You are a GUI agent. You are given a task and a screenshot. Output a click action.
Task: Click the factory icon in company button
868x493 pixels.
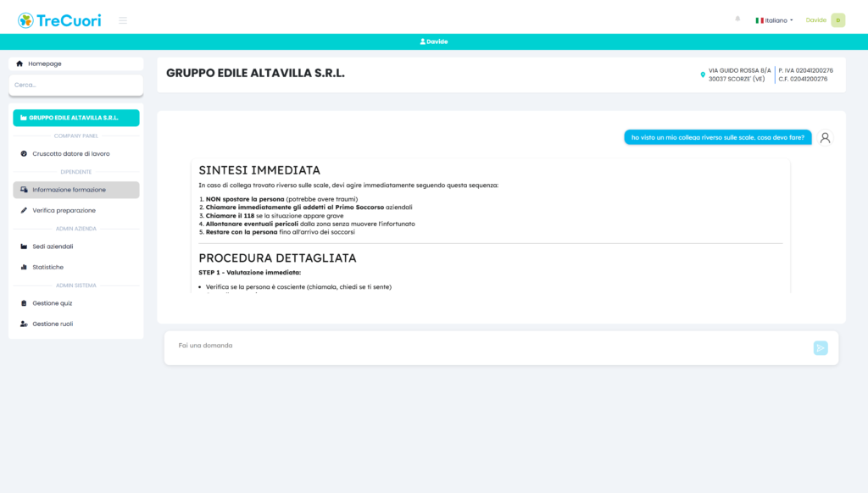pyautogui.click(x=23, y=118)
